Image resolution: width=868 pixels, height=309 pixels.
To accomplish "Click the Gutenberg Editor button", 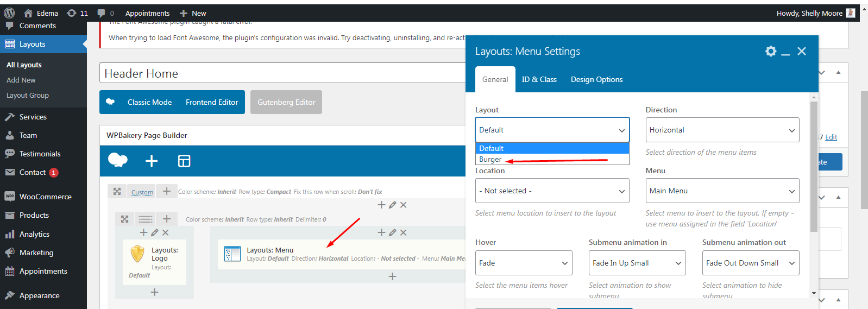I will coord(286,102).
